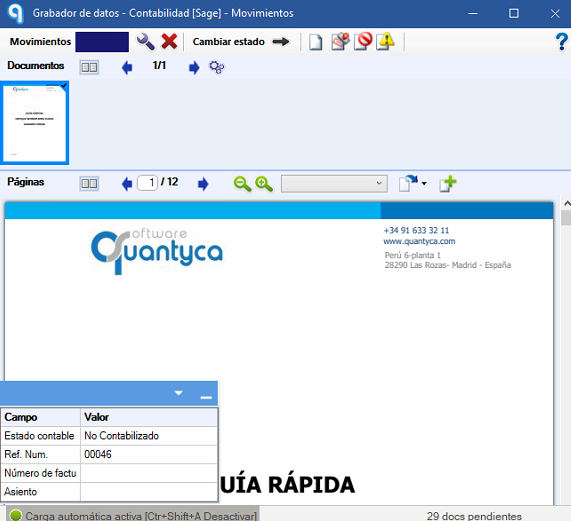Toggle Documentos thumbnail view button
The image size is (571, 521).
point(89,67)
